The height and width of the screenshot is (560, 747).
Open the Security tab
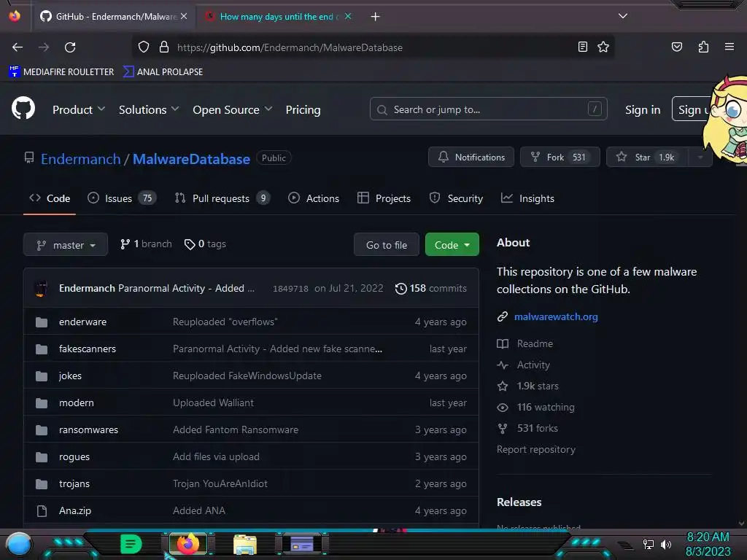(456, 198)
